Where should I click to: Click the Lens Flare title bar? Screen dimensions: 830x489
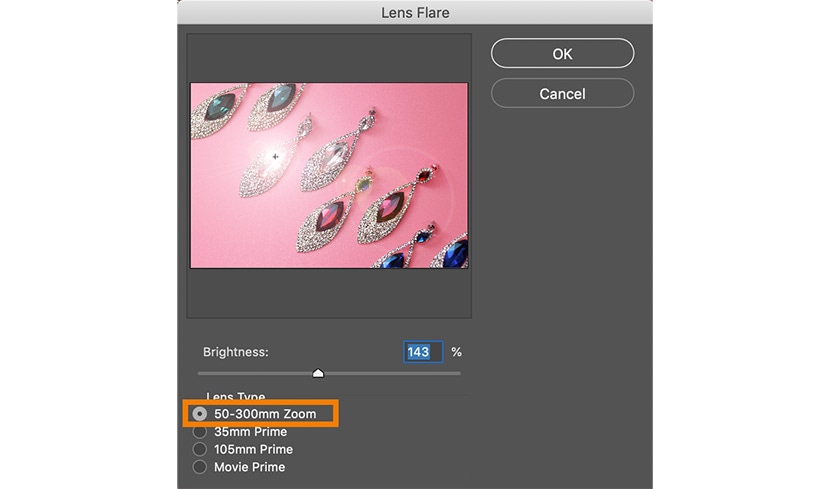coord(415,13)
